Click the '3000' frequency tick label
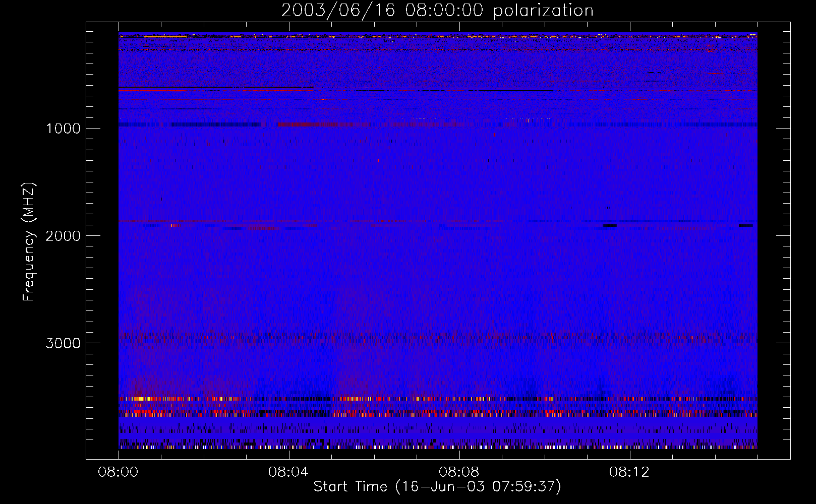The height and width of the screenshot is (504, 816). coord(64,343)
